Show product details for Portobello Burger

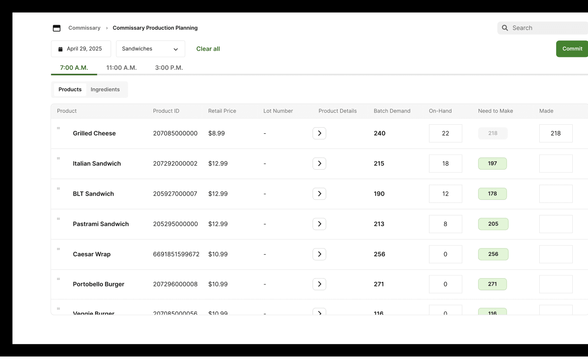[x=319, y=284]
